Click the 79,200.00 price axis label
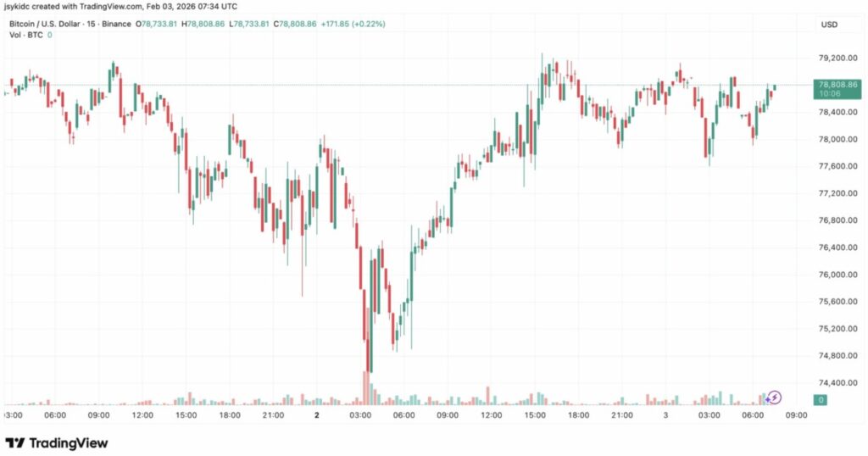The image size is (868, 456). coord(834,58)
